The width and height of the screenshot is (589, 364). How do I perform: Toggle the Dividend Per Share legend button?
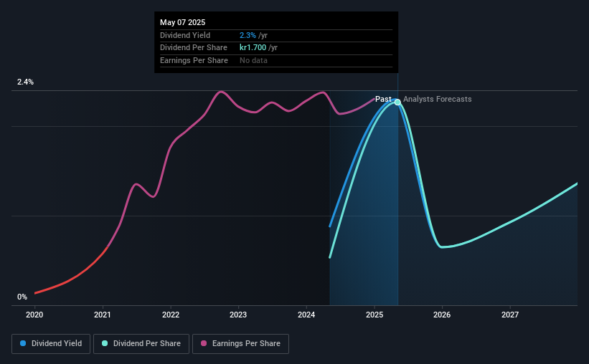[x=141, y=344]
